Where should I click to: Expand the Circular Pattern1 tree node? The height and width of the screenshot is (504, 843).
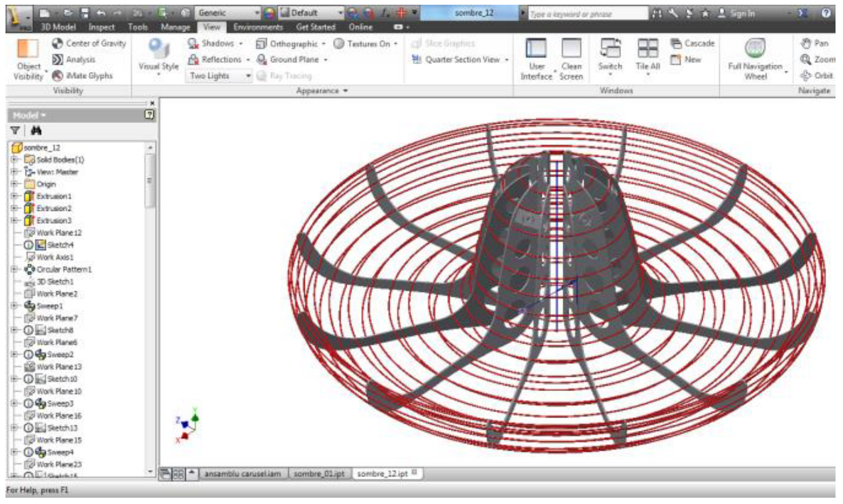click(15, 270)
